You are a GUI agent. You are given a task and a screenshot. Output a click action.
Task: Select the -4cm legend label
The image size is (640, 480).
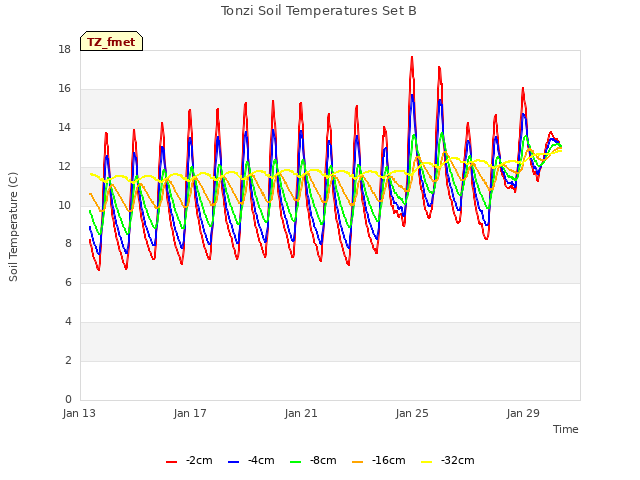click(261, 460)
